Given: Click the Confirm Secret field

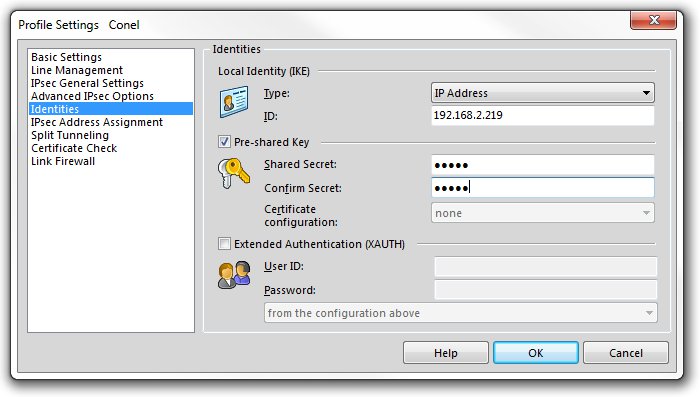Looking at the screenshot, I should pyautogui.click(x=542, y=188).
